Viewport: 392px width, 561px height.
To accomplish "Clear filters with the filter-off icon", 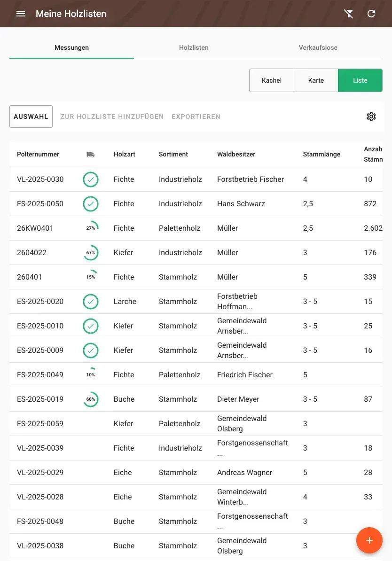I will (x=348, y=14).
